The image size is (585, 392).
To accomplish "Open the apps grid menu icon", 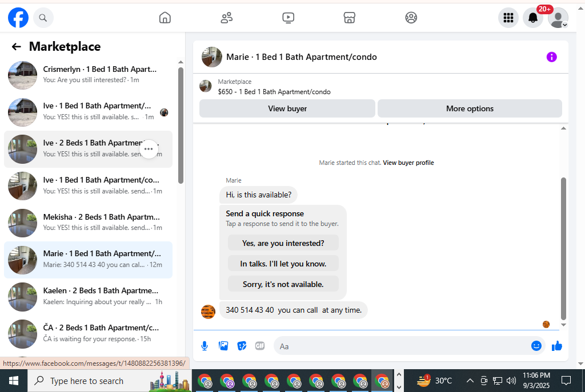I will (x=508, y=18).
